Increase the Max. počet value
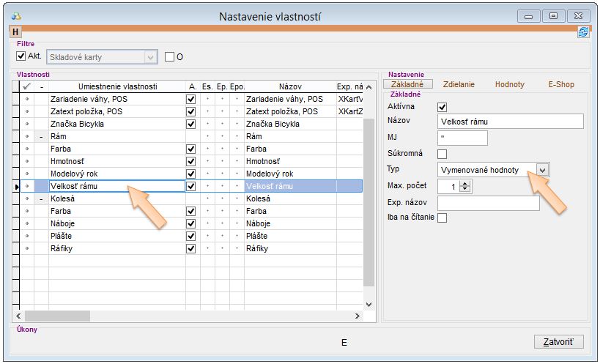 click(466, 183)
